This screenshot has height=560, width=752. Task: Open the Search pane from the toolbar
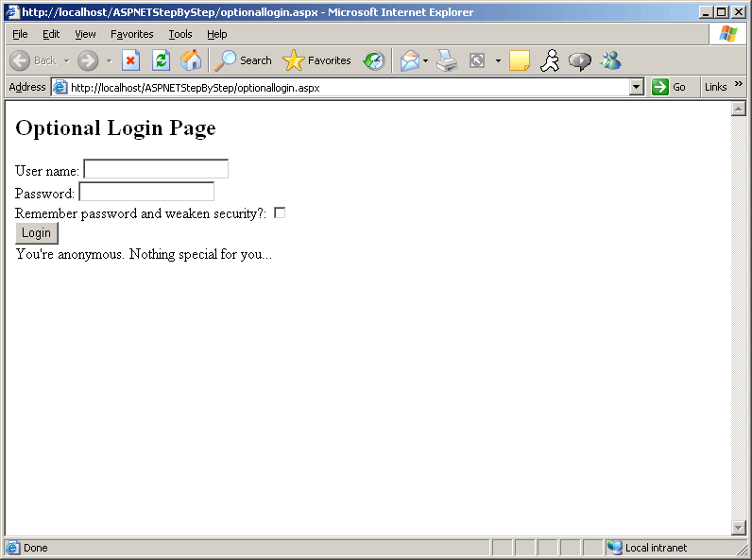(243, 60)
